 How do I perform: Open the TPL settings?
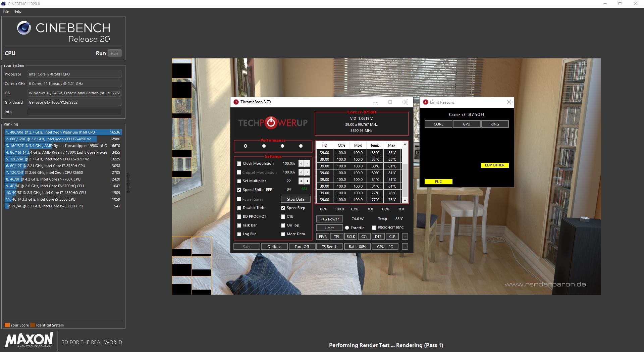336,237
